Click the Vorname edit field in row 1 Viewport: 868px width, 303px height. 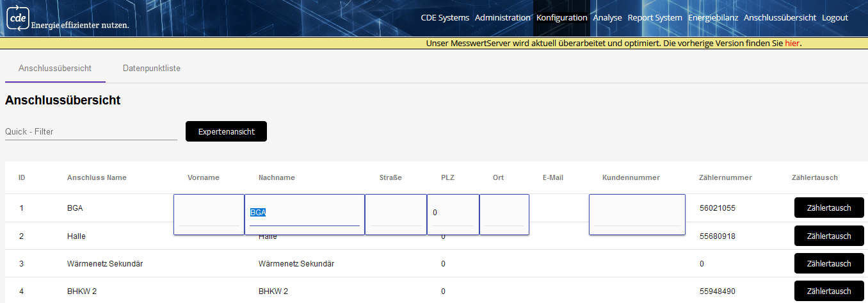point(209,215)
